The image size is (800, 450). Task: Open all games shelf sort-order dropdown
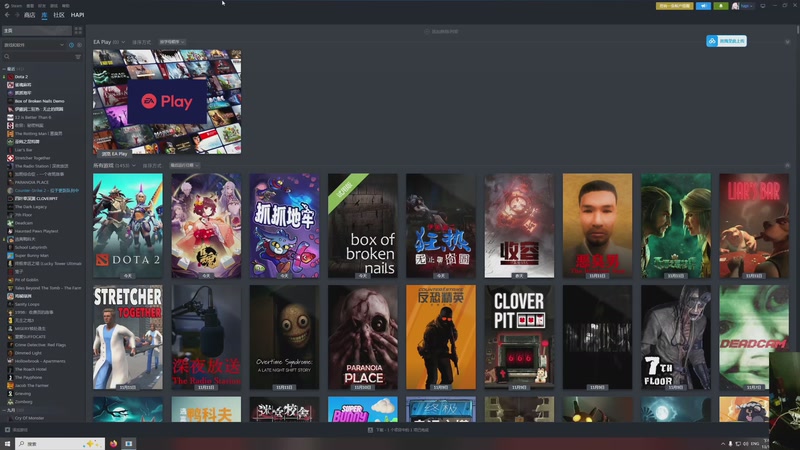[184, 165]
